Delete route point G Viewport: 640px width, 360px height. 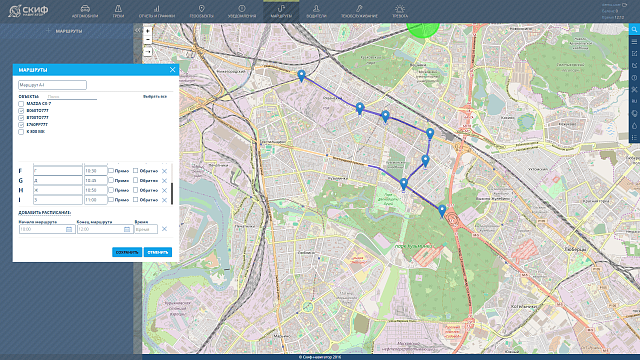(164, 181)
